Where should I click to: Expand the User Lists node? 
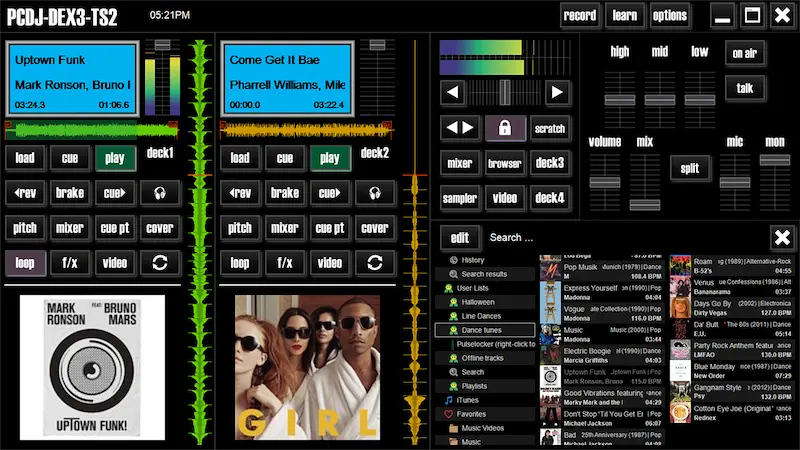pos(472,288)
